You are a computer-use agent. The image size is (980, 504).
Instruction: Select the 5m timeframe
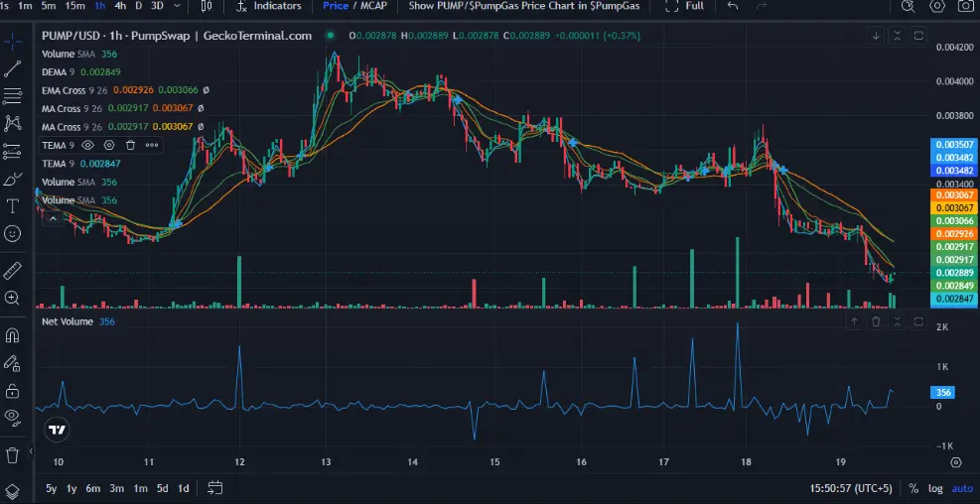pyautogui.click(x=48, y=6)
